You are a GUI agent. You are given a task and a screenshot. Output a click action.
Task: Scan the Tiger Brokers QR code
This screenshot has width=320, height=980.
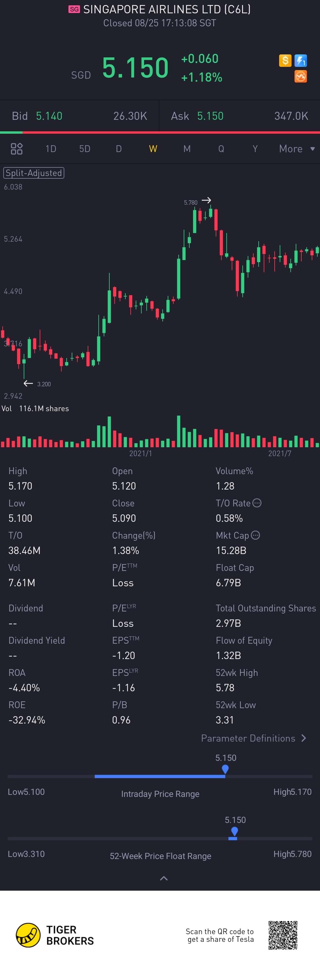(x=283, y=935)
